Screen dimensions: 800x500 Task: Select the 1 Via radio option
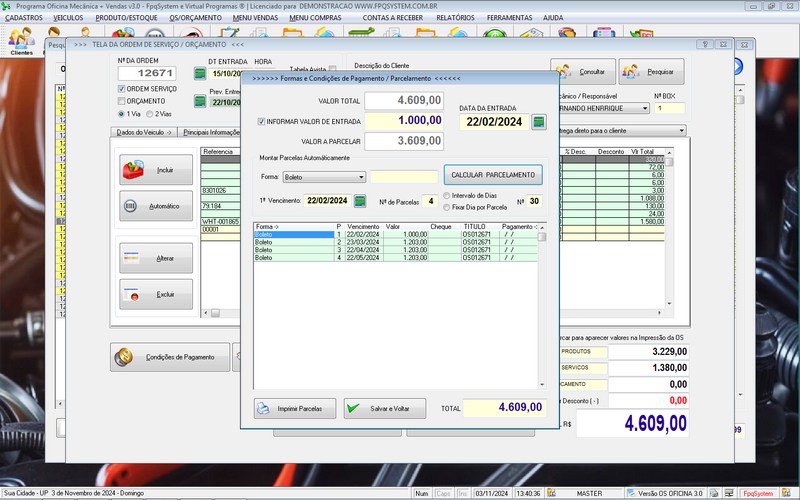pos(121,114)
